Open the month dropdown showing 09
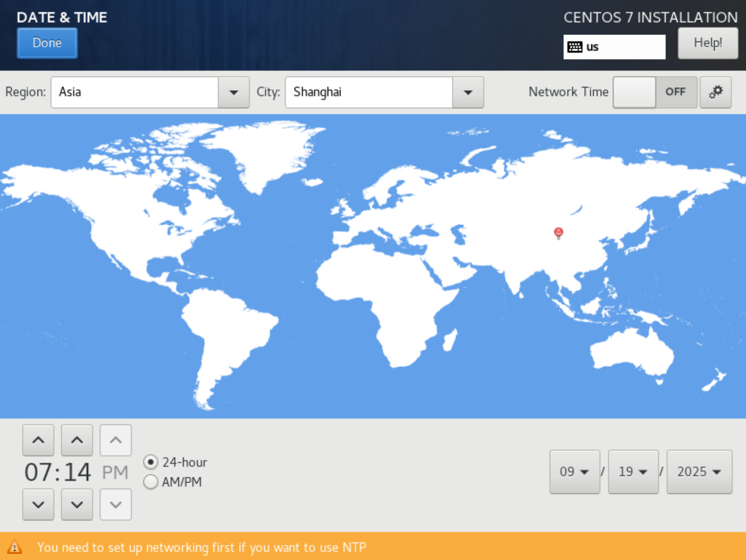 click(574, 472)
